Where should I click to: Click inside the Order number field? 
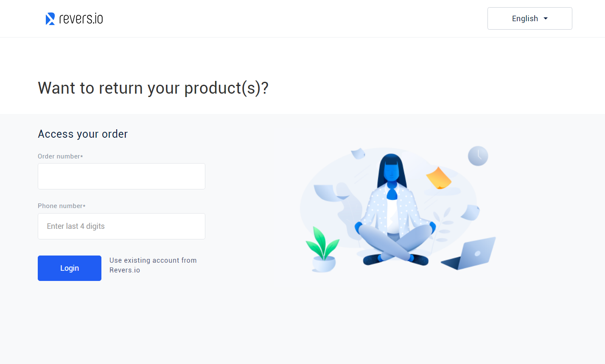tap(121, 176)
